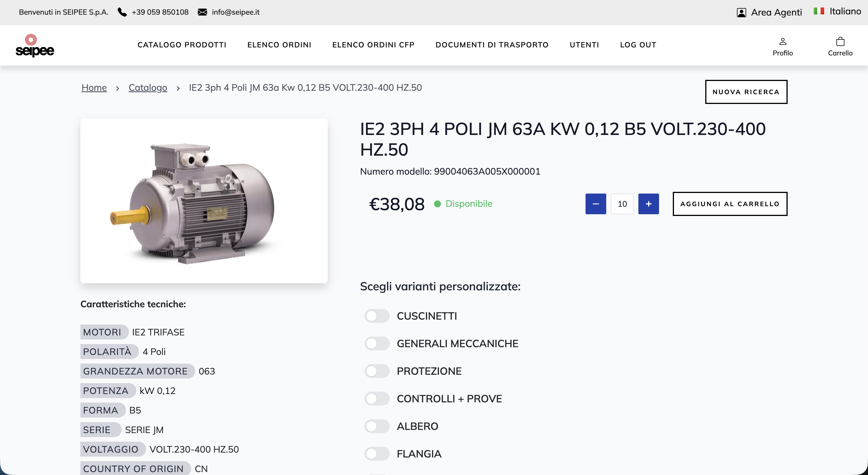Image resolution: width=868 pixels, height=475 pixels.
Task: Open the Profilo person icon
Action: pyautogui.click(x=783, y=41)
